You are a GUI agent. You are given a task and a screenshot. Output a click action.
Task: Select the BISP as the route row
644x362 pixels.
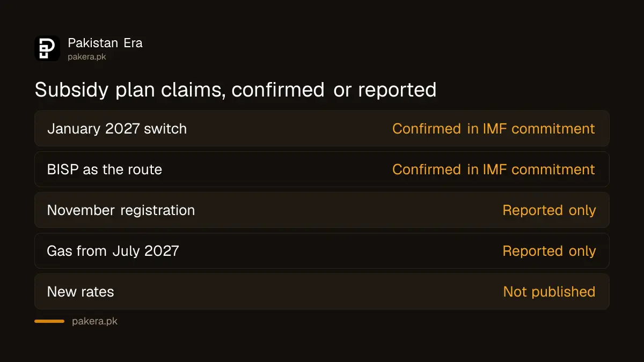(322, 169)
